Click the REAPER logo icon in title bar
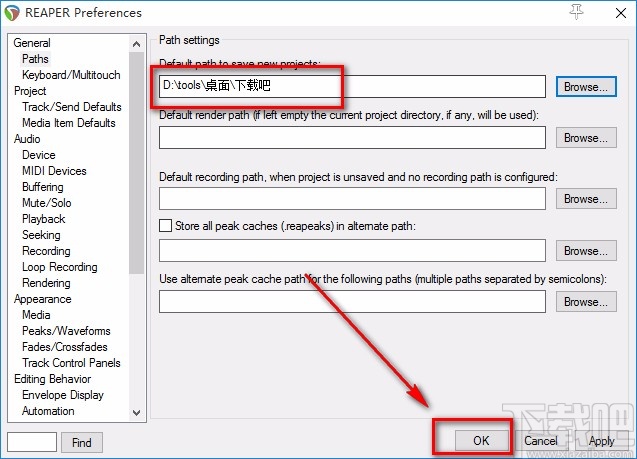This screenshot has width=637, height=459. (12, 13)
